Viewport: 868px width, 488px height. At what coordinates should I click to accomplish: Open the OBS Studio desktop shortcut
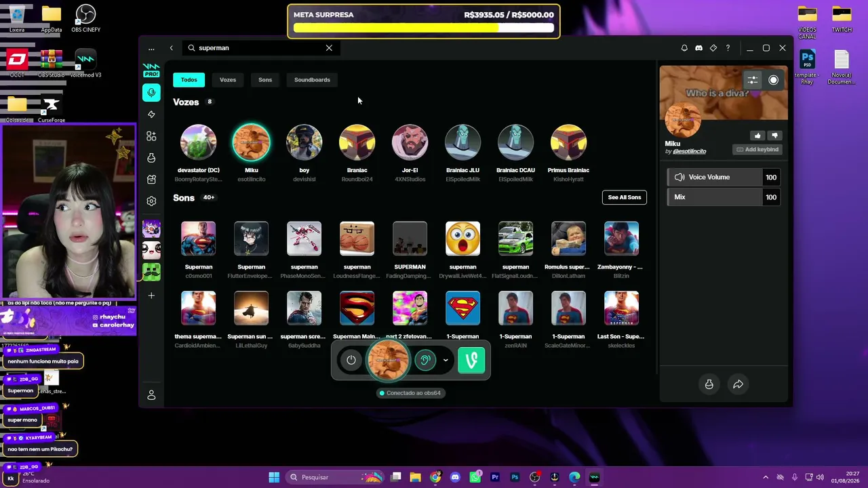pyautogui.click(x=51, y=64)
